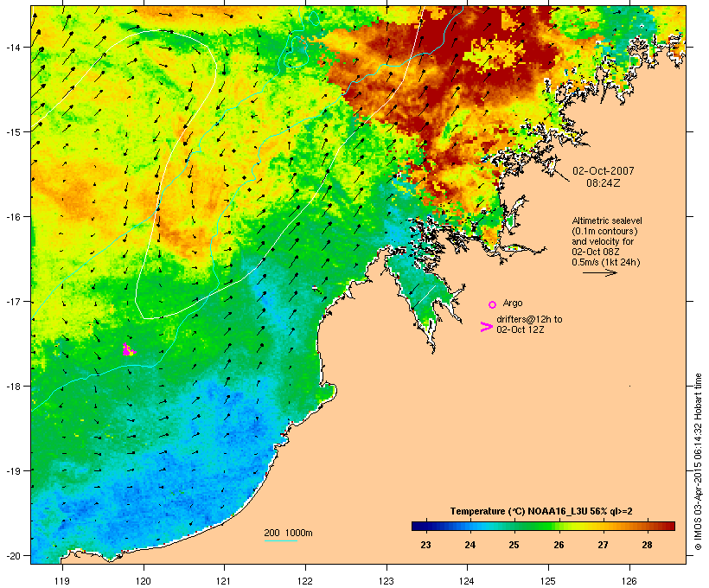
Task: Click the date text 02-Oct-2007
Action: coord(604,171)
